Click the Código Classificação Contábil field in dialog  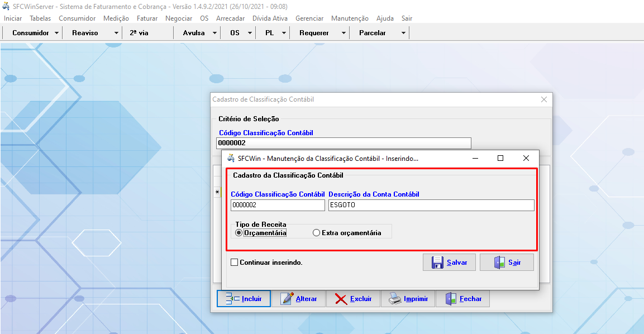(x=278, y=206)
